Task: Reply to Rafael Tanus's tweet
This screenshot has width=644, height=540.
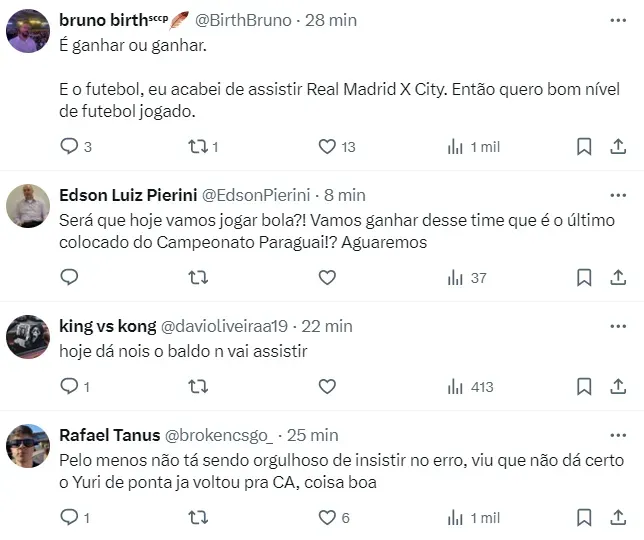Action: pos(69,517)
